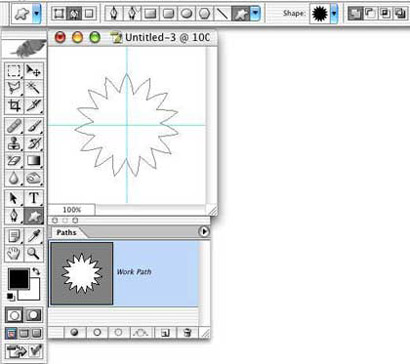
Task: Open the foreground color picker
Action: (x=19, y=279)
